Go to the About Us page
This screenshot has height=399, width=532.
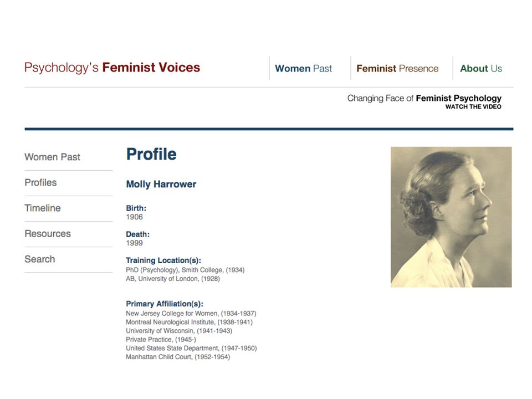click(481, 69)
